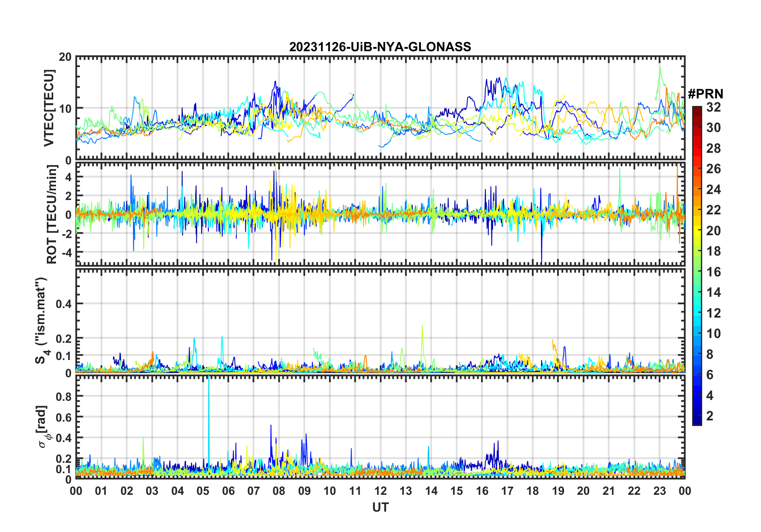Pick x-axis hour tick label 15

coord(457,491)
